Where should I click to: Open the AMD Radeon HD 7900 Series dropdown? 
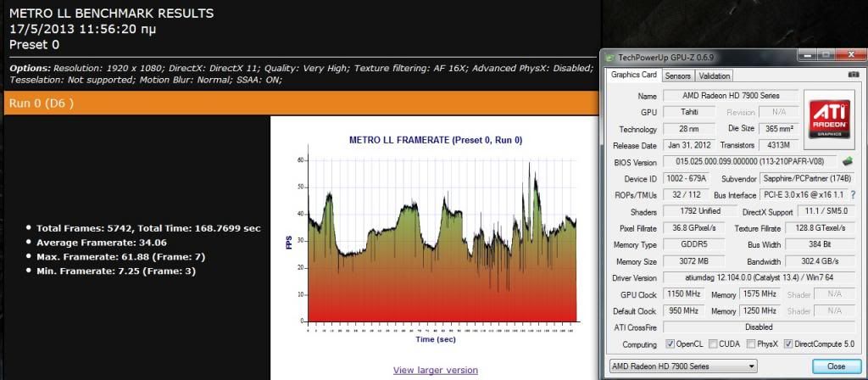pos(682,366)
